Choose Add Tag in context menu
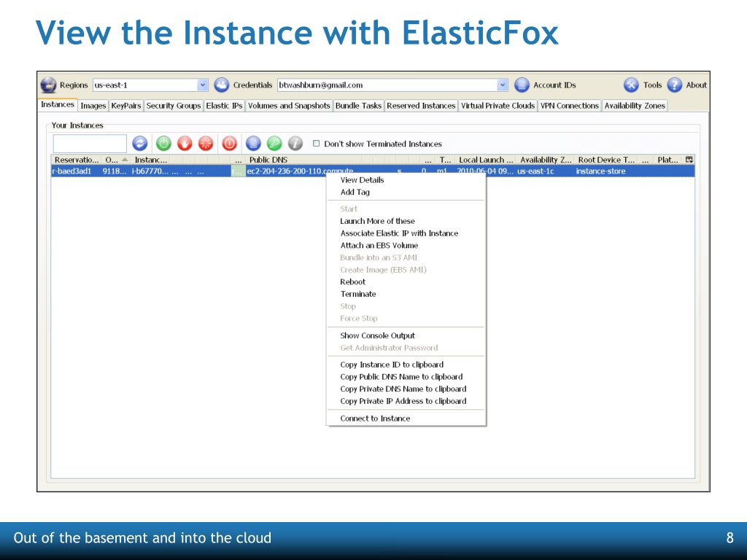The height and width of the screenshot is (560, 747). (x=406, y=192)
